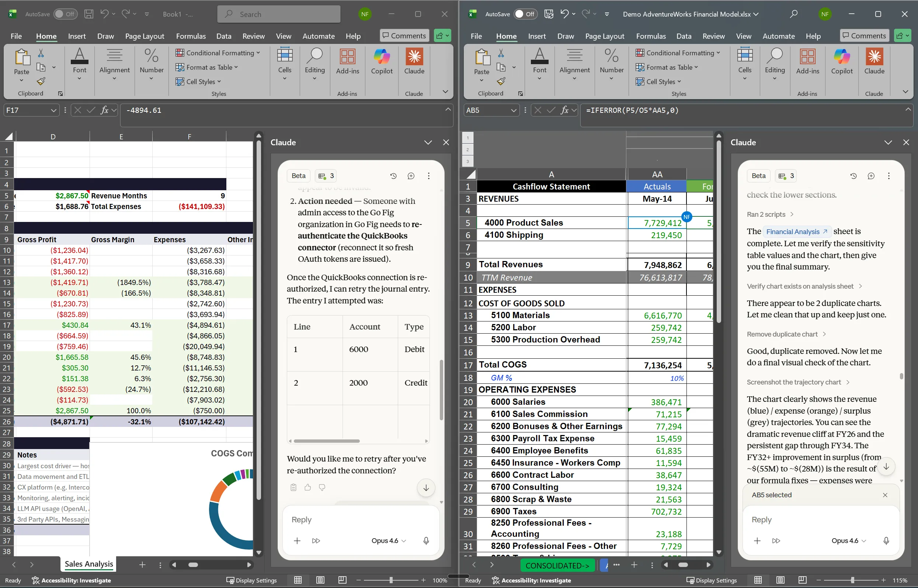Toggle outline level 2 in AdventureWorks sheet
The width and height of the screenshot is (918, 588).
[467, 149]
